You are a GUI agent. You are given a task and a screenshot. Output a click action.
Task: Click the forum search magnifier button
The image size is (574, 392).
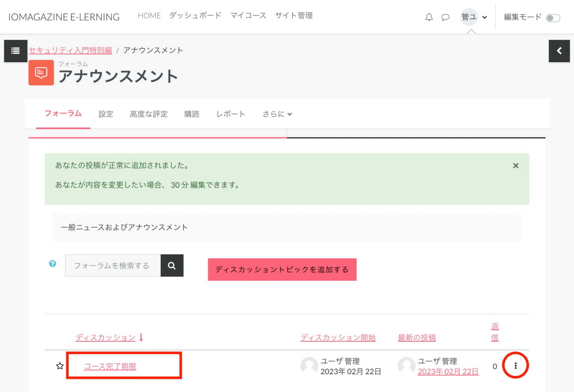tap(172, 265)
